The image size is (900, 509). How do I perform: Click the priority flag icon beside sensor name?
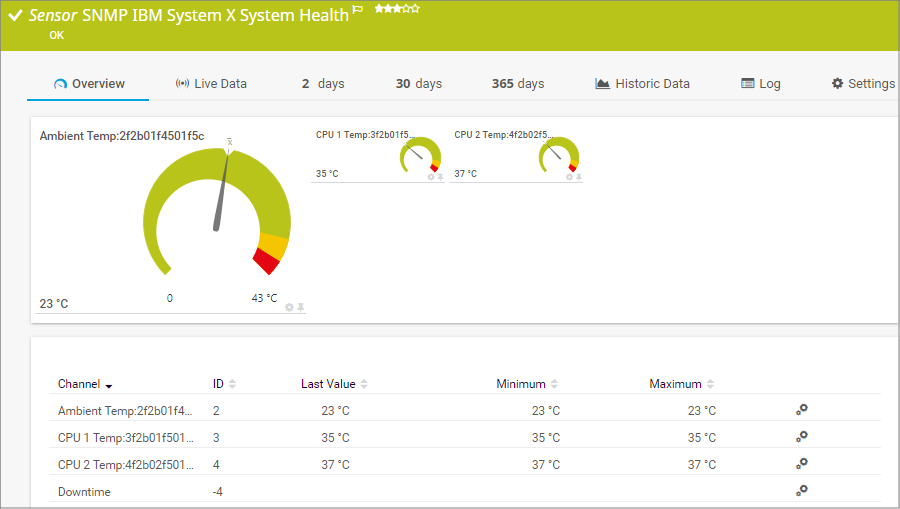point(358,10)
